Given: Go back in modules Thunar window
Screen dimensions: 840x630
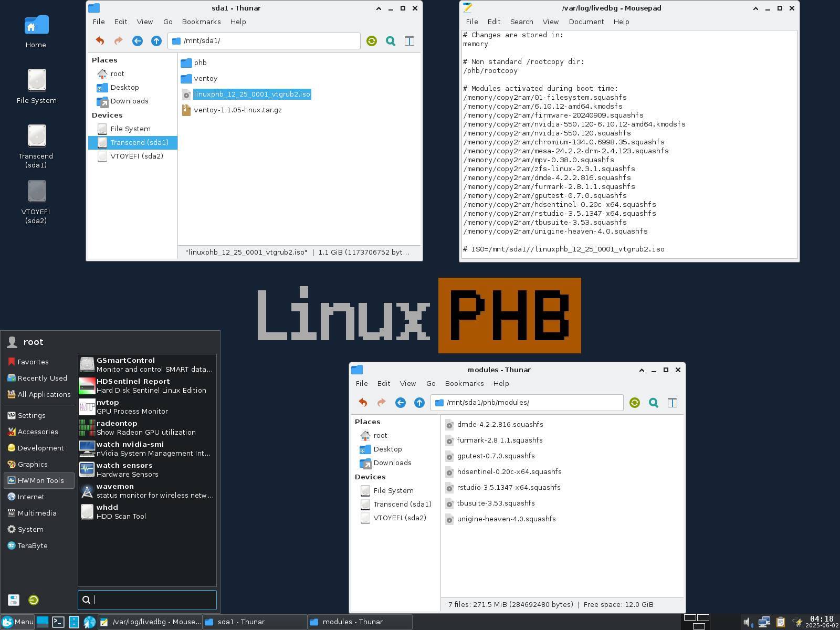Looking at the screenshot, I should [x=401, y=403].
